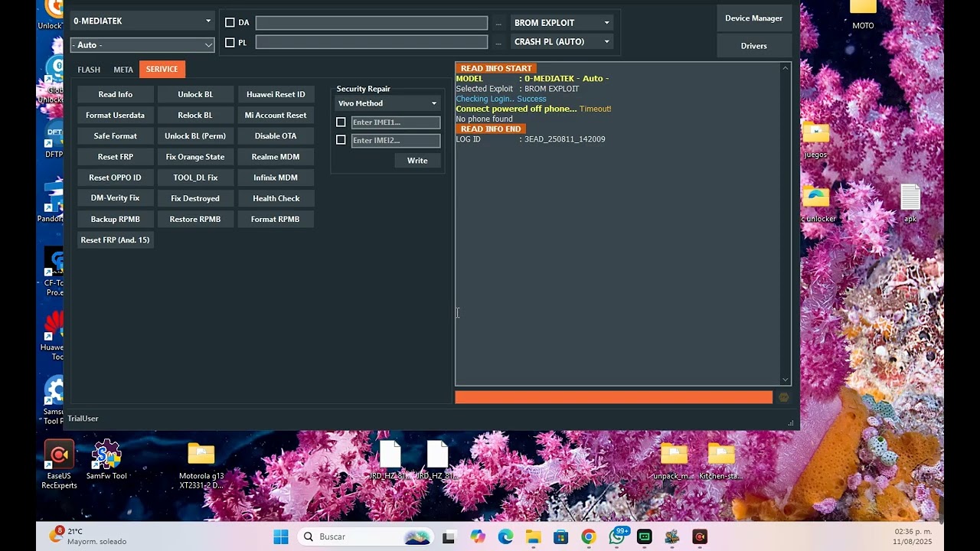This screenshot has width=980, height=551.
Task: Open the MOTO folder on desktop
Action: pyautogui.click(x=863, y=15)
